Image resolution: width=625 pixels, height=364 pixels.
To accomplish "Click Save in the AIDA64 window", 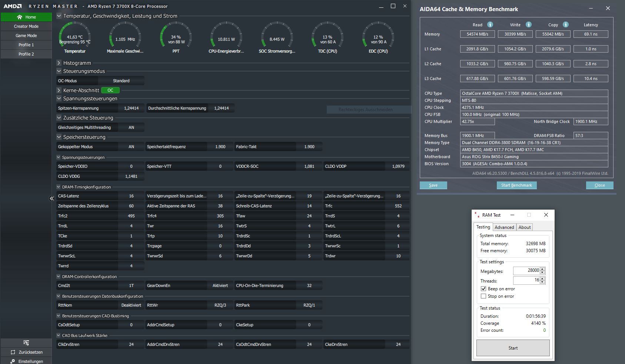I will click(433, 185).
